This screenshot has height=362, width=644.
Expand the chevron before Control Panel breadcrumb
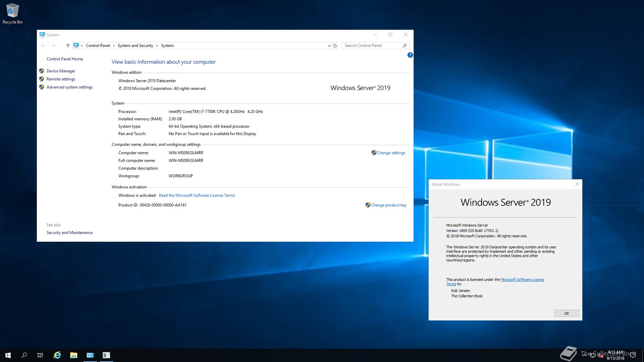[x=82, y=46]
